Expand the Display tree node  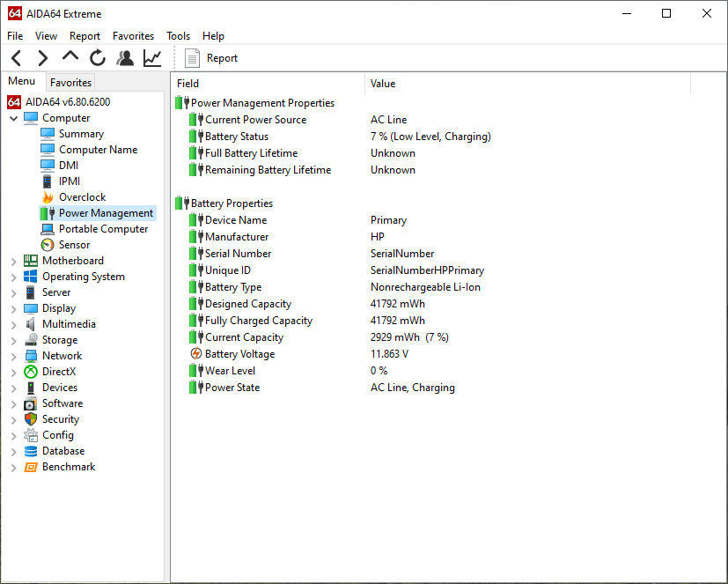[x=14, y=309]
